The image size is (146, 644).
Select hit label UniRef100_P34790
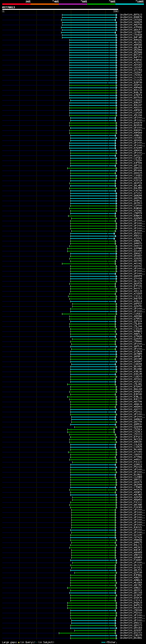click(x=131, y=191)
